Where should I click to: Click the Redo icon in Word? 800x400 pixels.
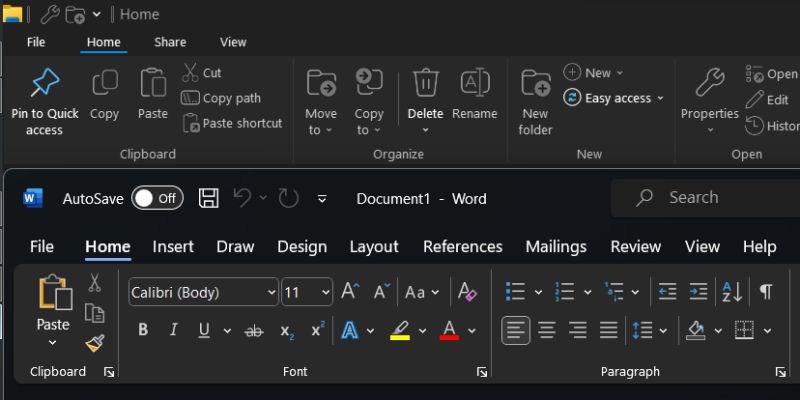coord(289,198)
